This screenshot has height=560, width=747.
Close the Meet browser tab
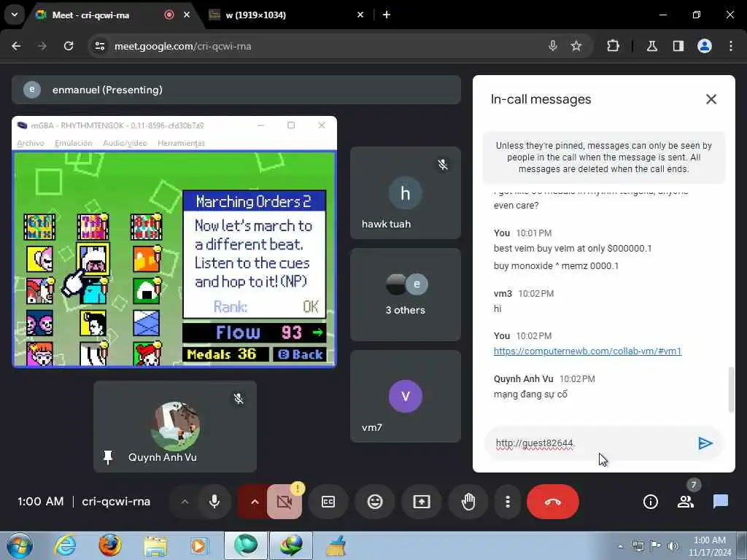coord(187,15)
